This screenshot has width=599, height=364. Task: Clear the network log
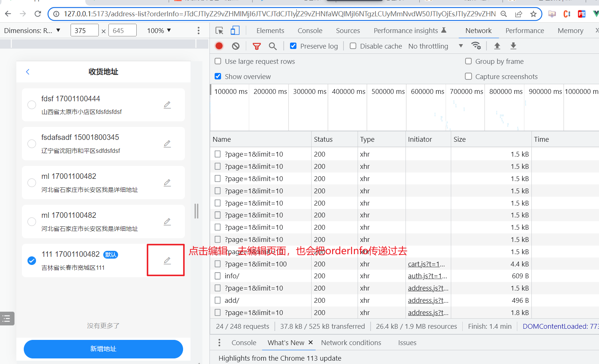click(x=236, y=46)
